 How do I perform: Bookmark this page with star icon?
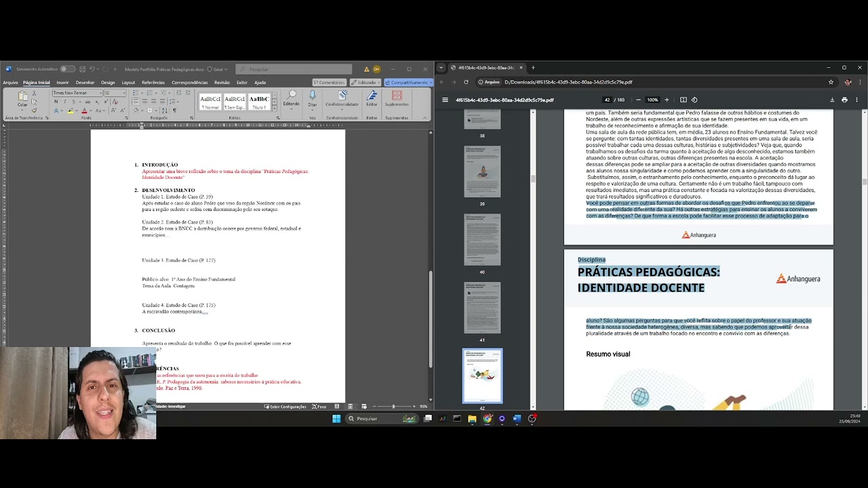pyautogui.click(x=831, y=82)
